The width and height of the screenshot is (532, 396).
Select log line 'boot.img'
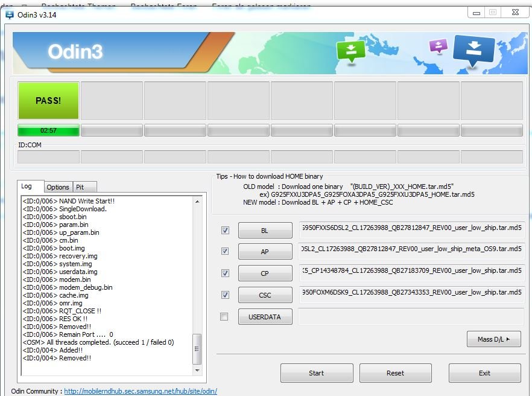[x=54, y=248]
